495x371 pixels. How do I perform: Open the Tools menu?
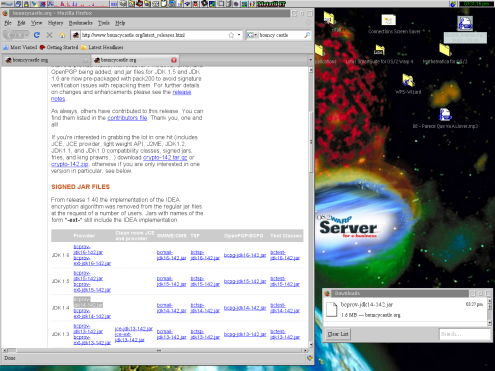pyautogui.click(x=104, y=23)
